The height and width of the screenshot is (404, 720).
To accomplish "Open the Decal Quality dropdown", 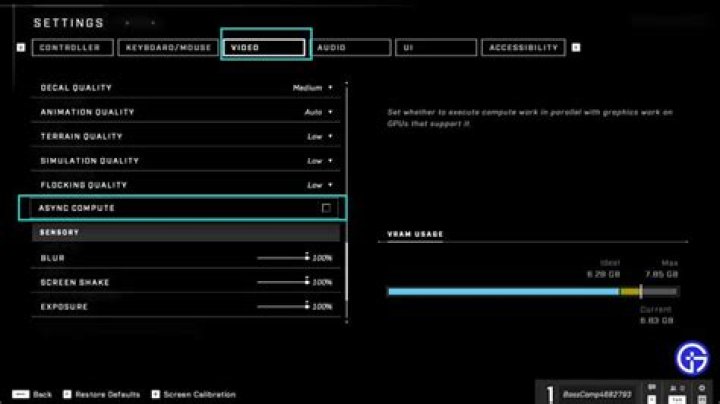I will (x=313, y=88).
